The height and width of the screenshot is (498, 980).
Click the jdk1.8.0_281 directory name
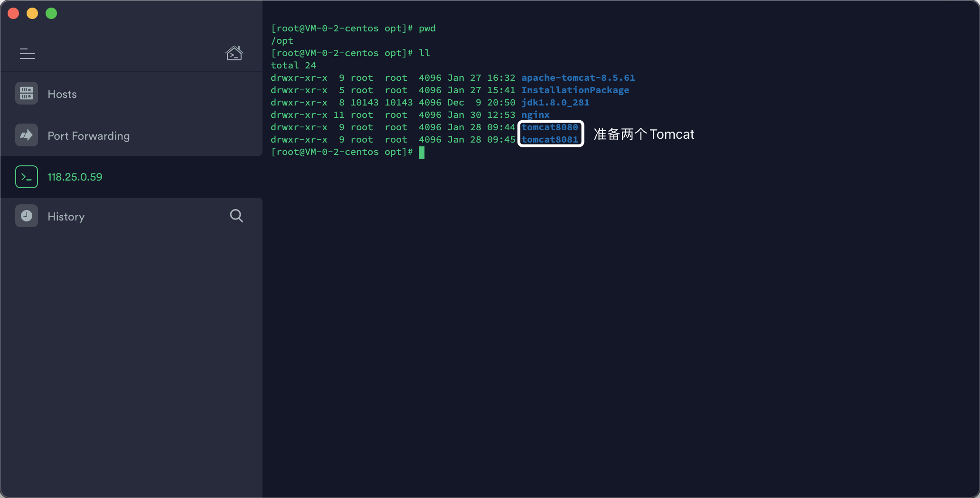tap(555, 102)
